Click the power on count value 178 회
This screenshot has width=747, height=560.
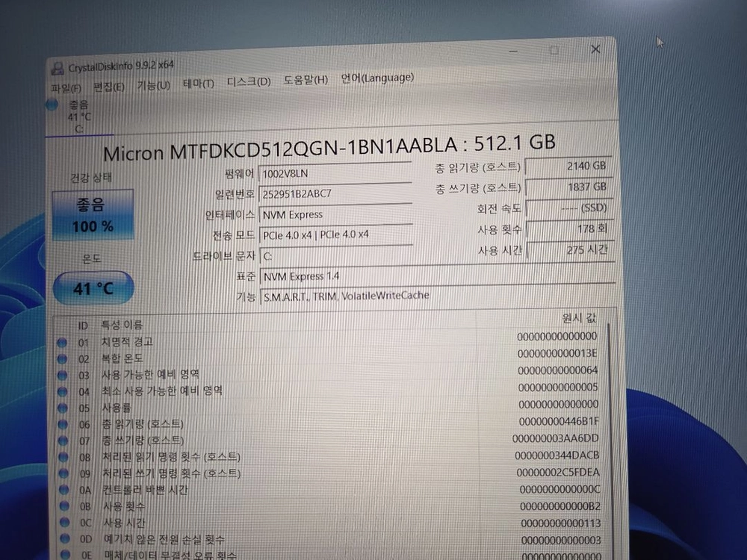coord(570,229)
